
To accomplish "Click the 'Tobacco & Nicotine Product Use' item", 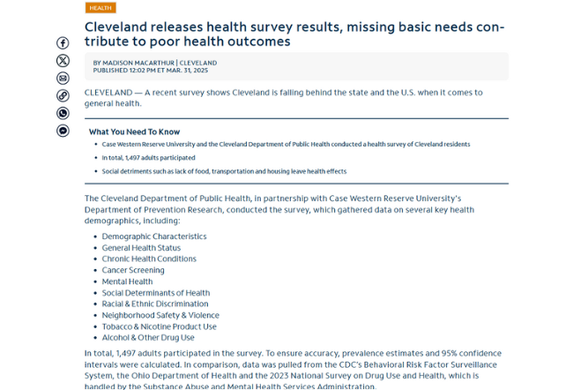I will (x=159, y=326).
